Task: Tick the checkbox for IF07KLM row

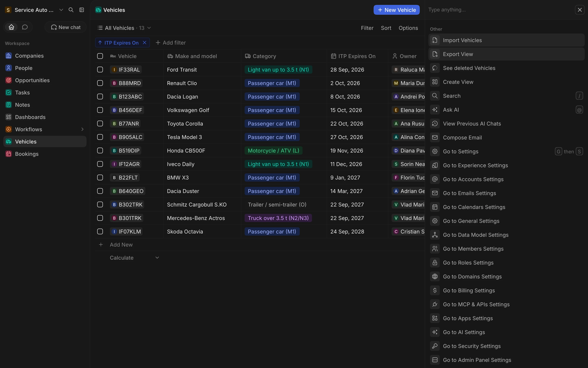Action: pyautogui.click(x=100, y=231)
